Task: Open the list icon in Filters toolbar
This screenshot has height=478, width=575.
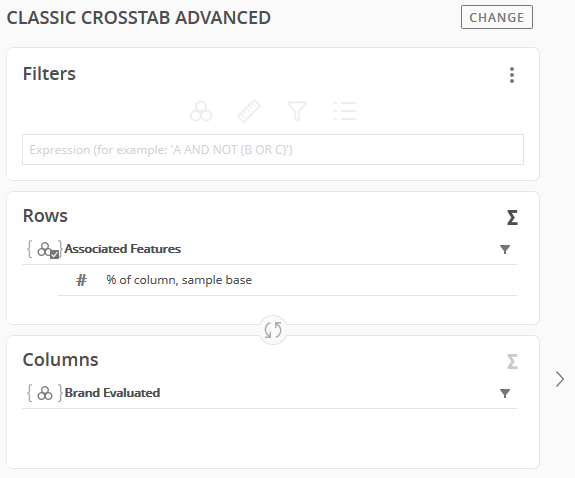Action: [x=345, y=111]
